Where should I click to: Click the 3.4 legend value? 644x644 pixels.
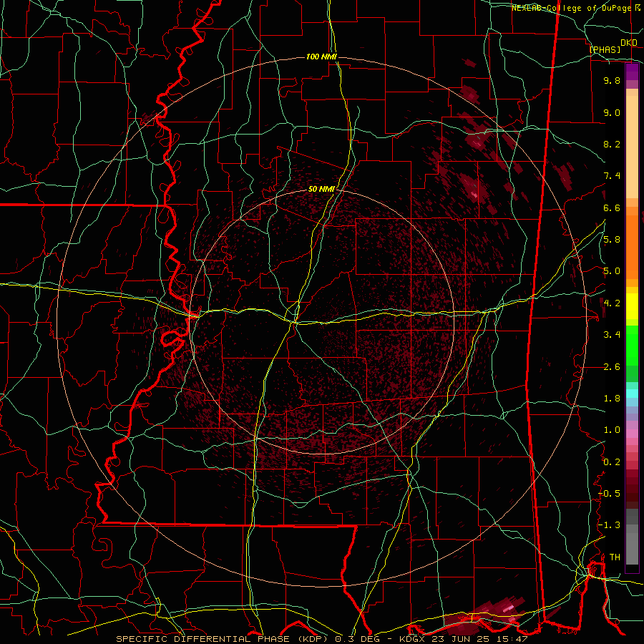coord(612,335)
